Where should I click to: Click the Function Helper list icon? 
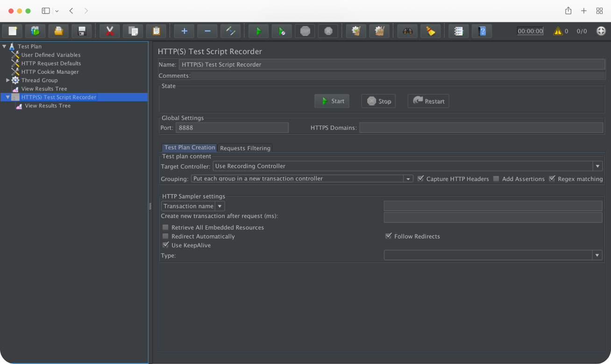tap(459, 31)
